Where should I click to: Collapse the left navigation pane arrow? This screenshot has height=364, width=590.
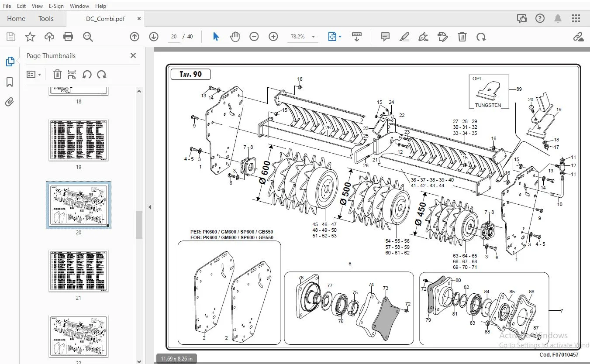pyautogui.click(x=150, y=207)
